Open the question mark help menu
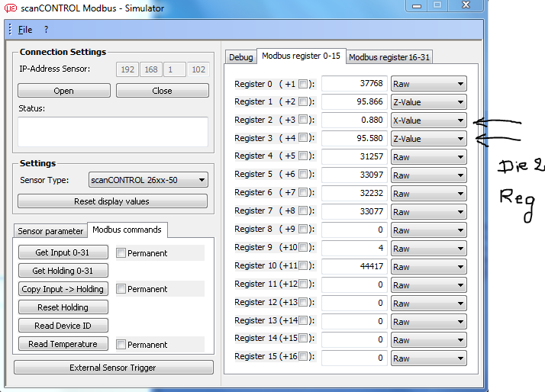This screenshot has height=392, width=545. pyautogui.click(x=46, y=30)
